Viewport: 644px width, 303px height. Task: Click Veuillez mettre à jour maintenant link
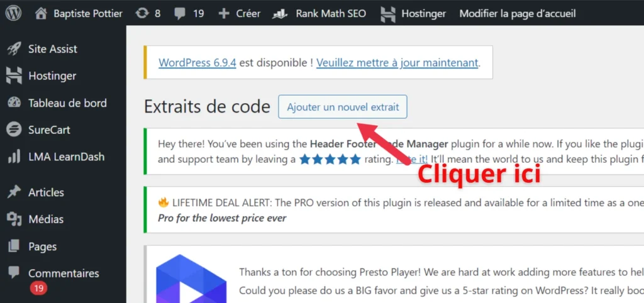coord(397,63)
